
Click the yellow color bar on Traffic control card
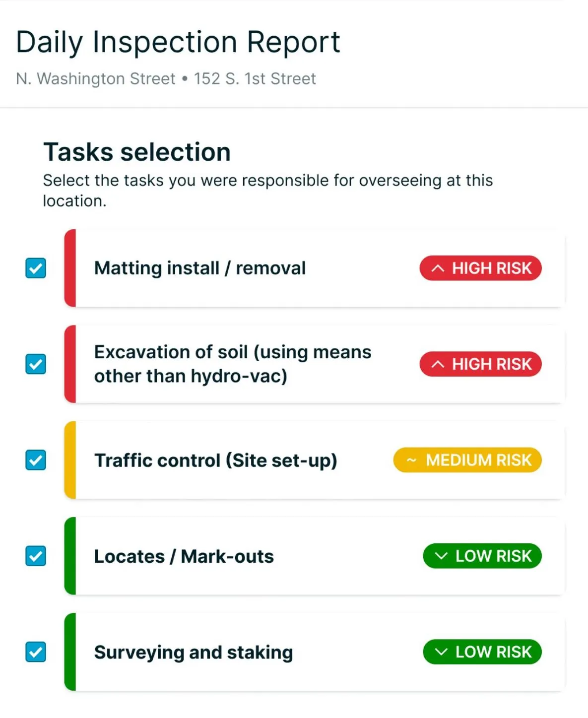coord(70,460)
